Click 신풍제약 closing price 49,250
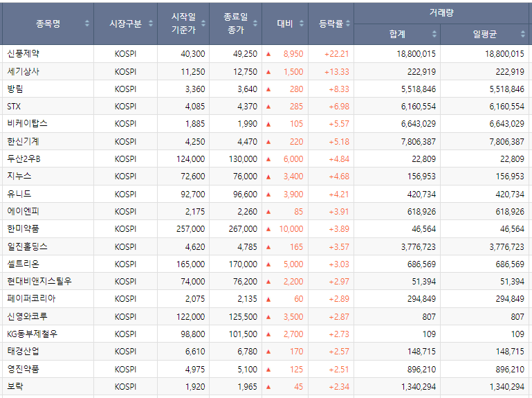This screenshot has width=532, height=398. pyautogui.click(x=245, y=54)
